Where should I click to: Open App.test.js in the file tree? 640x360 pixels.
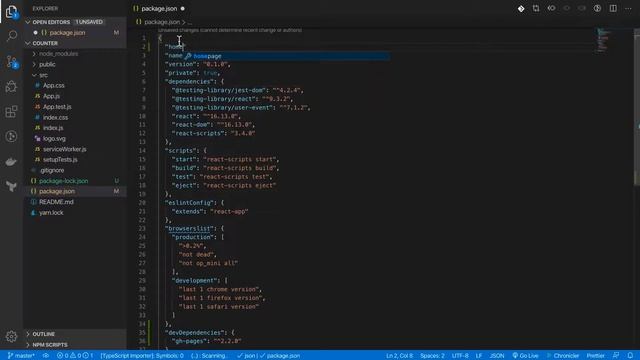[x=57, y=107]
